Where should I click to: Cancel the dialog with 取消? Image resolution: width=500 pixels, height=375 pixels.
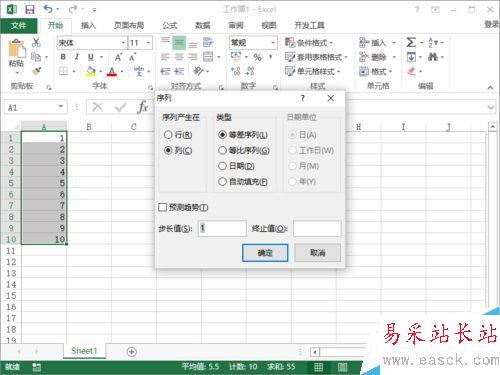318,253
